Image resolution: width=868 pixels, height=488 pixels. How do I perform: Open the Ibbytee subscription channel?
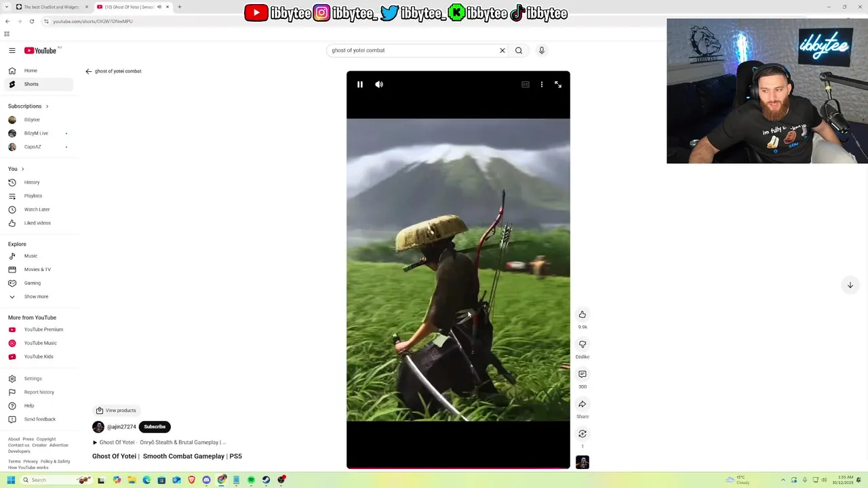pos(38,120)
